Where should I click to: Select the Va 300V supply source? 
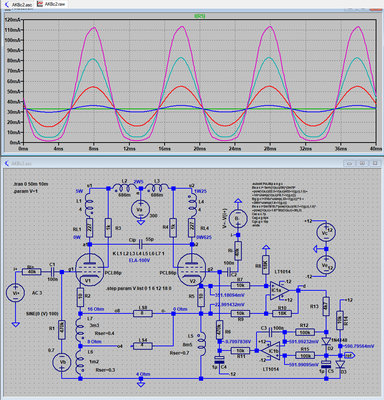click(x=141, y=209)
